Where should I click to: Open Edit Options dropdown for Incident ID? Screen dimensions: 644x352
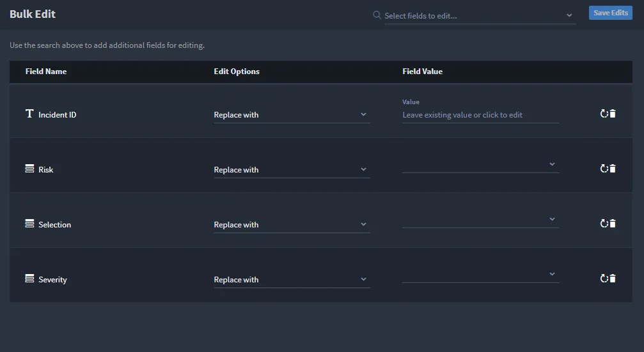tap(292, 115)
